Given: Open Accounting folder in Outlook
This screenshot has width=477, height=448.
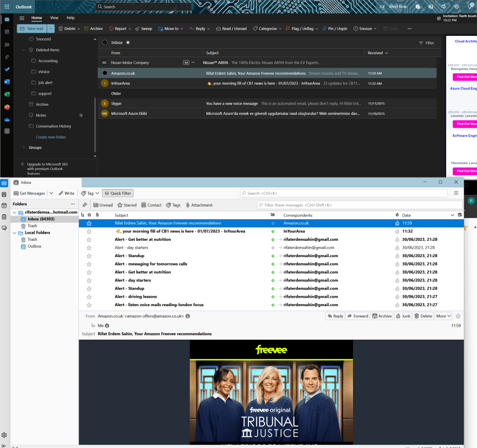Looking at the screenshot, I should (x=48, y=61).
